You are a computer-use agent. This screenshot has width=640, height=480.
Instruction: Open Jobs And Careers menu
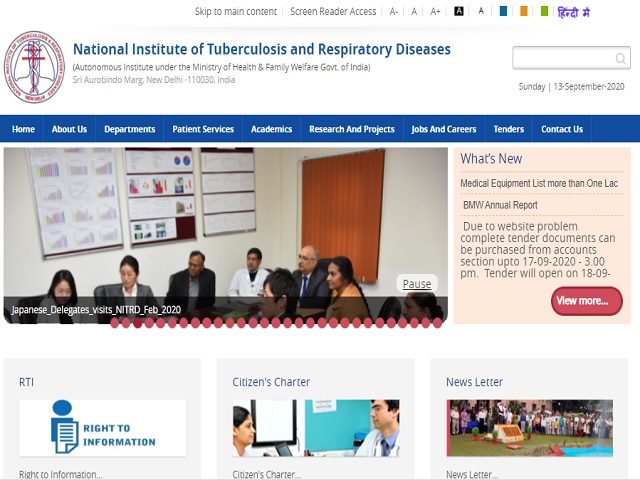[444, 129]
